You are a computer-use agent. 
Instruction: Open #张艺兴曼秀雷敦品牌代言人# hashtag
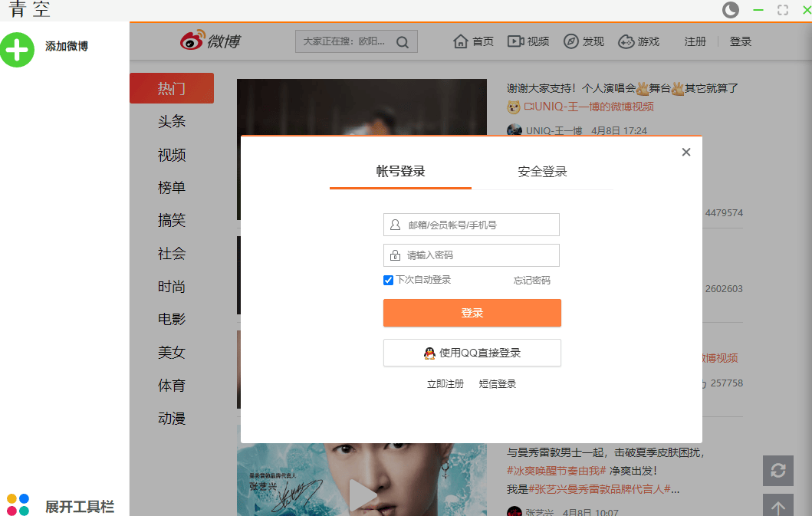coord(600,489)
